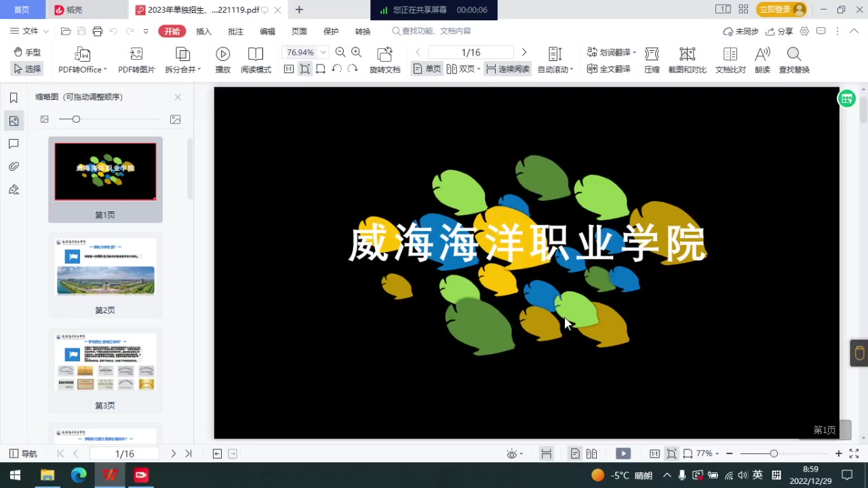Rotate page clockwise
The height and width of the screenshot is (488, 868).
point(353,69)
